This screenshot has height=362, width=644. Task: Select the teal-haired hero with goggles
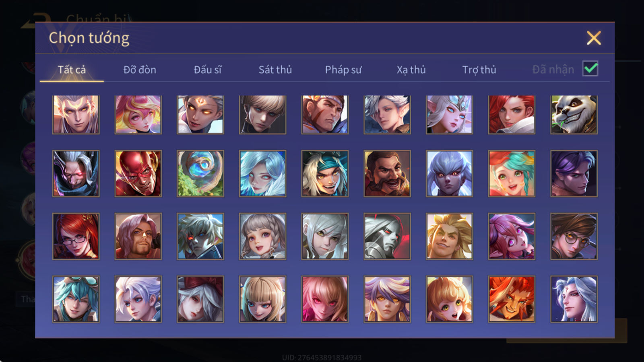[76, 299]
